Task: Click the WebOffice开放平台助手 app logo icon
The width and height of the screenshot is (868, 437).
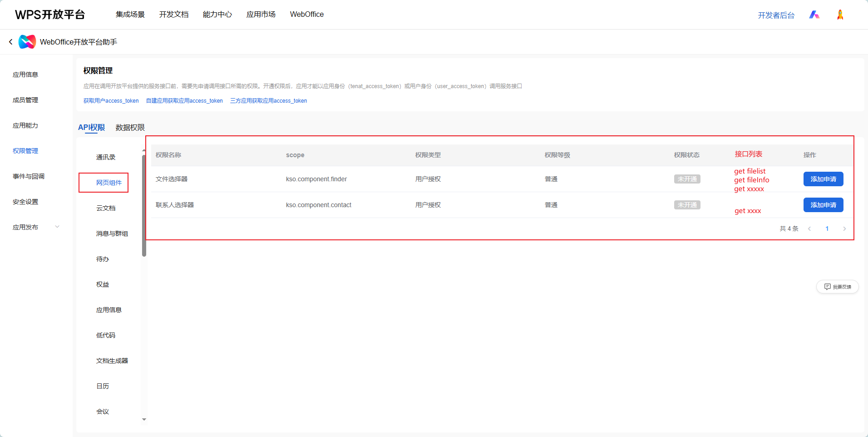Action: pyautogui.click(x=27, y=41)
